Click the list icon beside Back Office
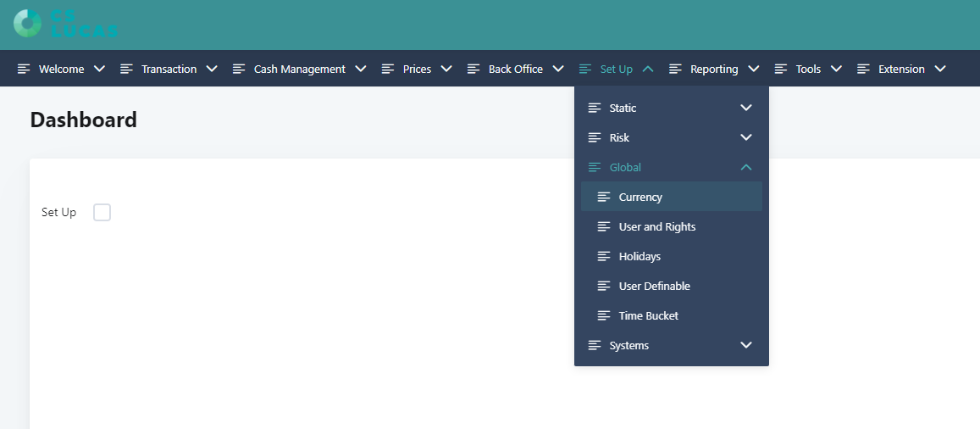 [473, 69]
